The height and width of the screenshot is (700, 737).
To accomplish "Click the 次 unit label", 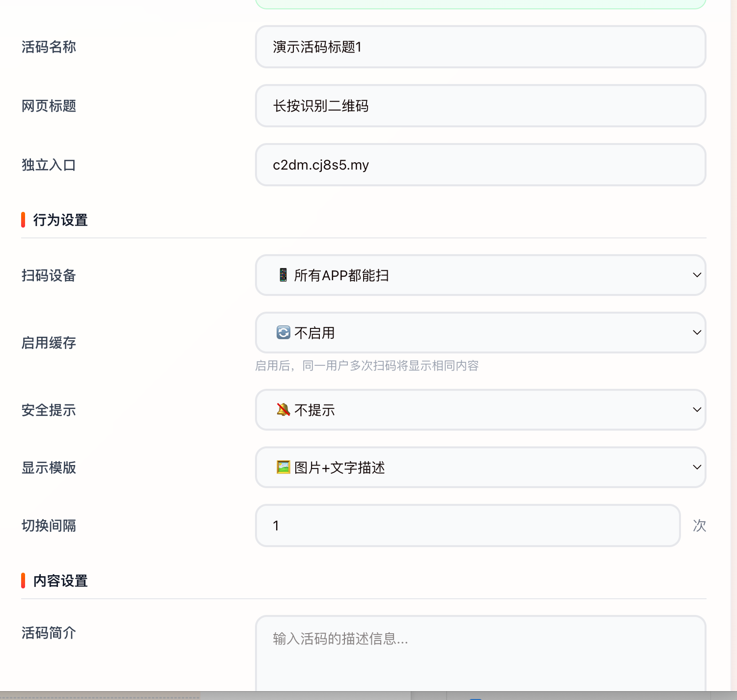I will (x=699, y=525).
